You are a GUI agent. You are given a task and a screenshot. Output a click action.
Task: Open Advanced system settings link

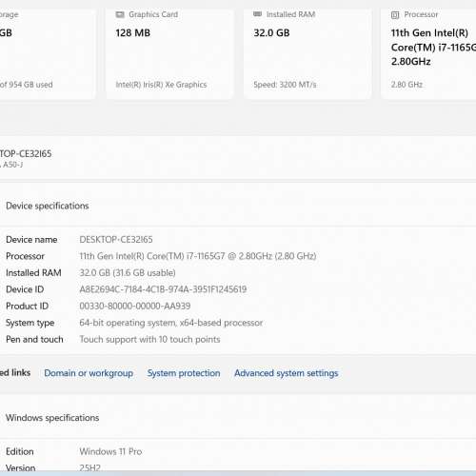[x=287, y=373]
